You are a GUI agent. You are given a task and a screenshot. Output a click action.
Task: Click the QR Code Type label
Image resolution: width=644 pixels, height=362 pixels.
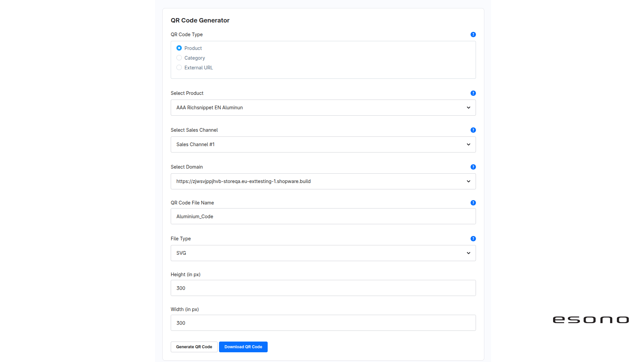[x=186, y=35]
